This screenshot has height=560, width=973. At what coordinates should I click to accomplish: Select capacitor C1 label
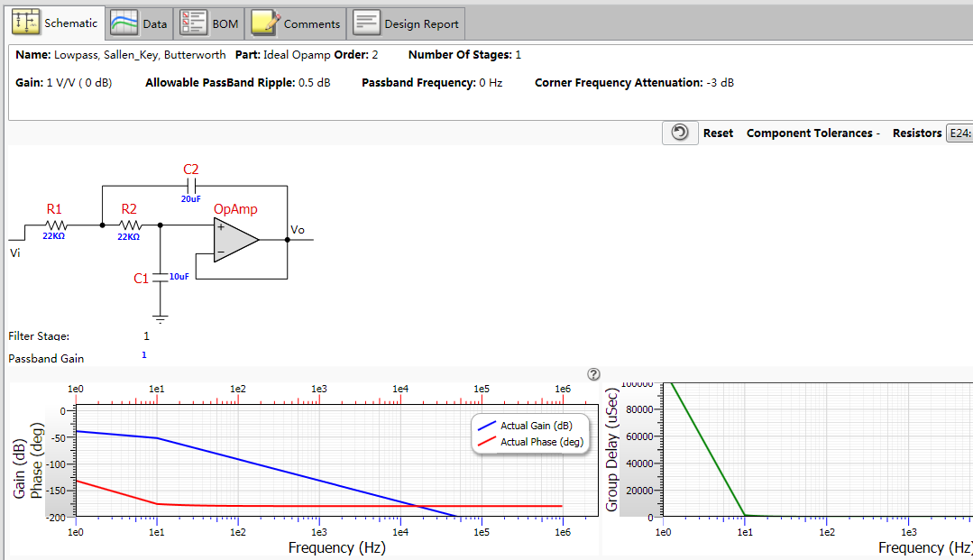[x=141, y=278]
